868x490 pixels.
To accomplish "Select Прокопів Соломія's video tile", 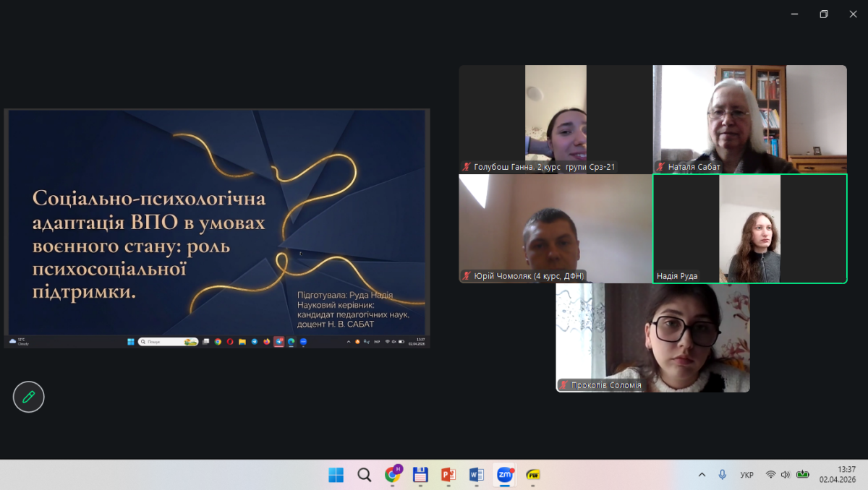I will [652, 338].
